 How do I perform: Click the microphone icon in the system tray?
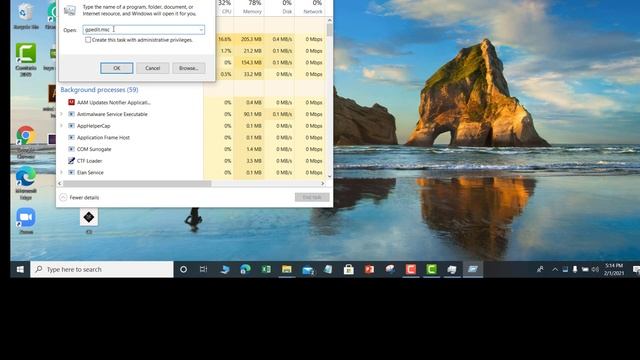tap(575, 269)
